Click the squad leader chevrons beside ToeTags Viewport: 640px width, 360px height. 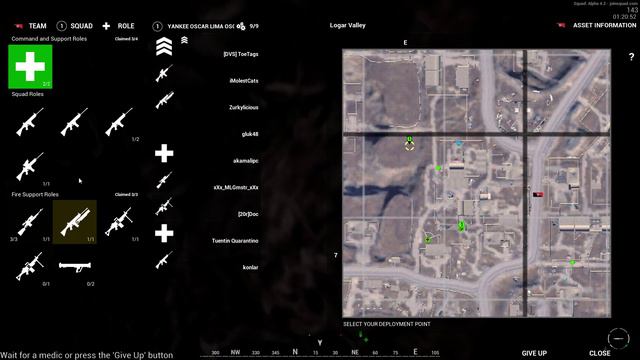164,46
